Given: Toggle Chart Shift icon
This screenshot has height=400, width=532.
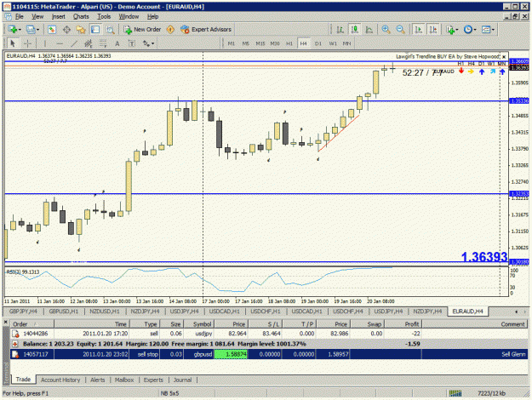Looking at the screenshot, I should [x=433, y=30].
